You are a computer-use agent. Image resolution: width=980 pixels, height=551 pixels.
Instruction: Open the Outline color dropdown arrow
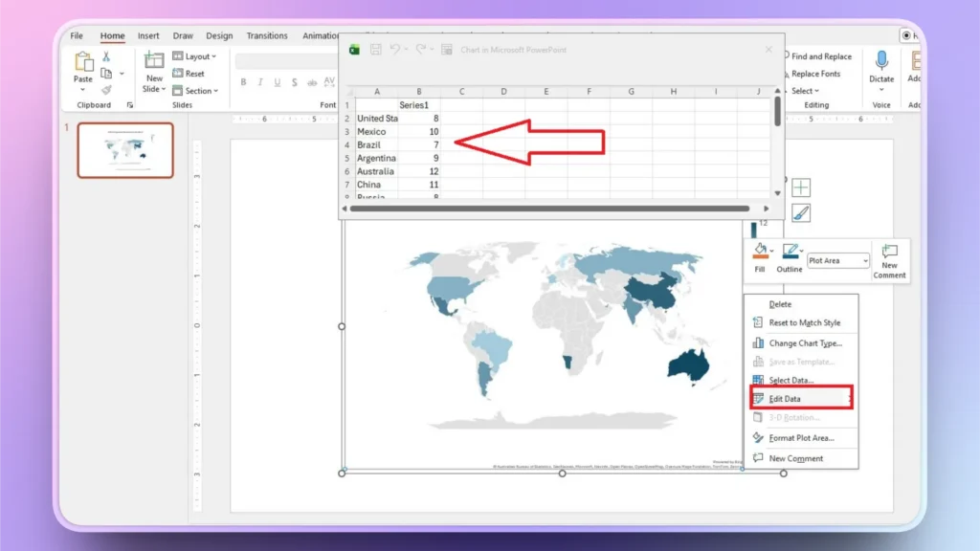(x=801, y=251)
